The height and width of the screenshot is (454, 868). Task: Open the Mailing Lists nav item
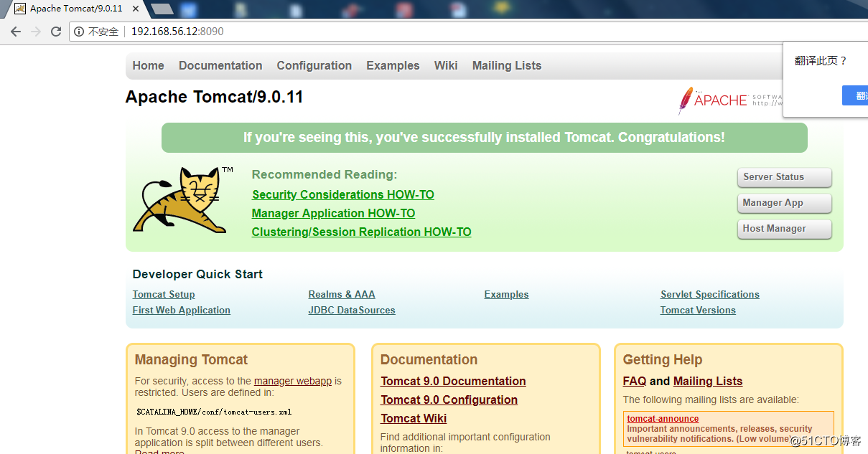(507, 65)
